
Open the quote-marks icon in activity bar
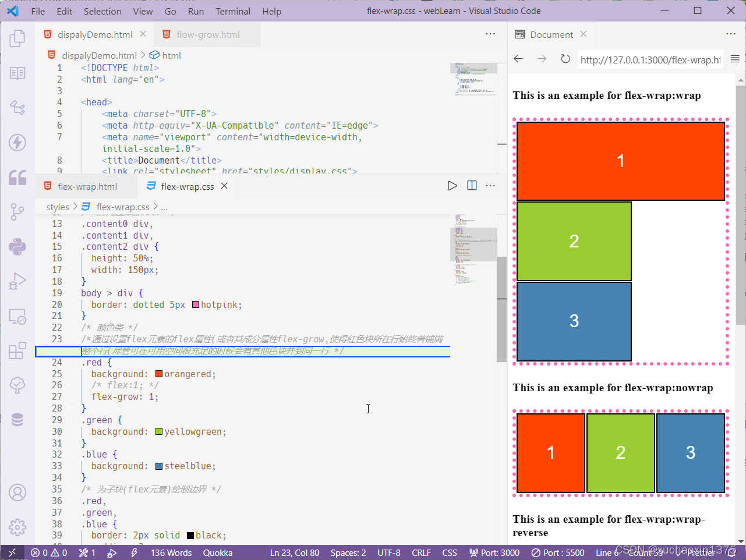[x=17, y=177]
